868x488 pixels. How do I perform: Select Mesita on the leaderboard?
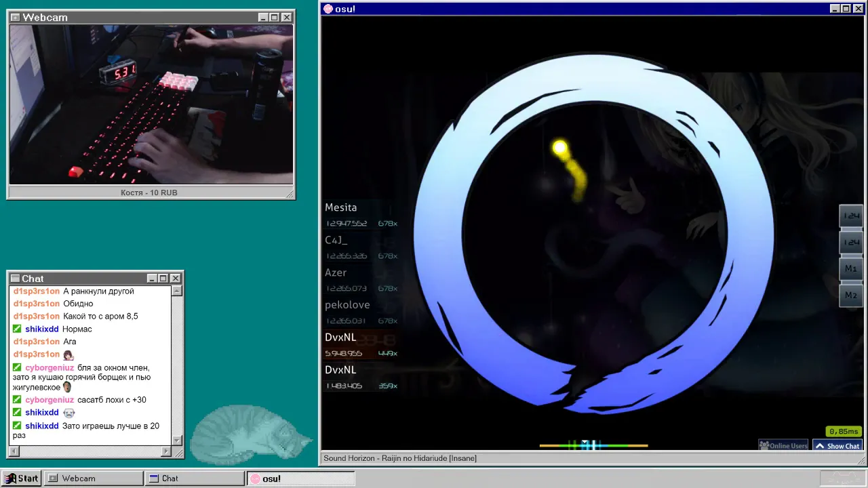click(361, 215)
